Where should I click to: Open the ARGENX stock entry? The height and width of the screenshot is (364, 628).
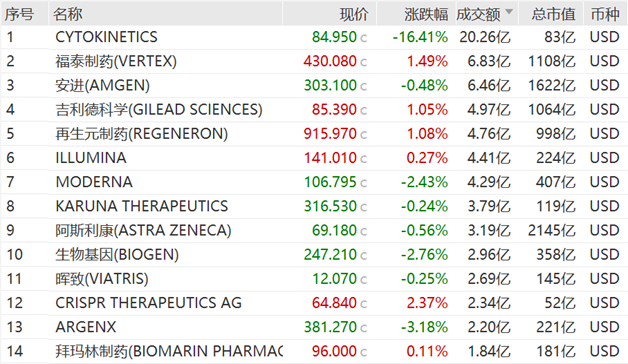click(x=314, y=327)
